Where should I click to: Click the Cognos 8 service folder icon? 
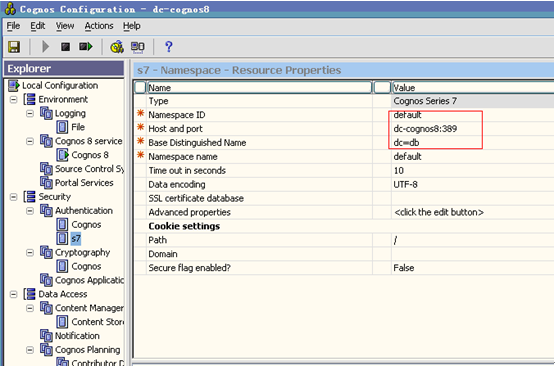click(46, 141)
